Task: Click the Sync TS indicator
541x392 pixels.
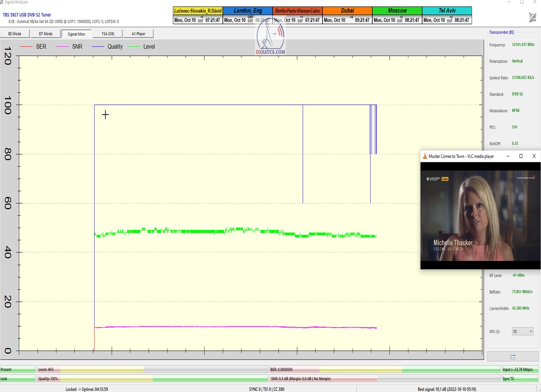Action: tap(520, 379)
